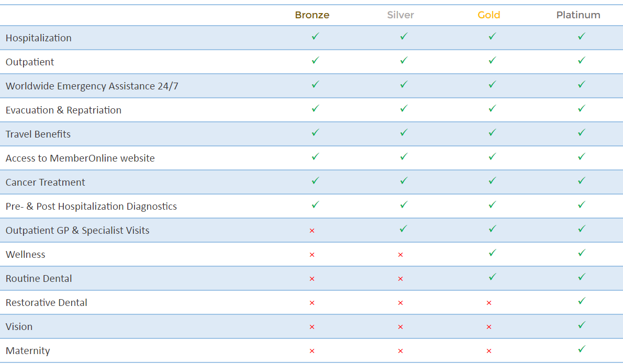Viewport: 623px width, 364px height.
Task: Click the Bronze red cross for Routine Dental
Action: pos(312,279)
